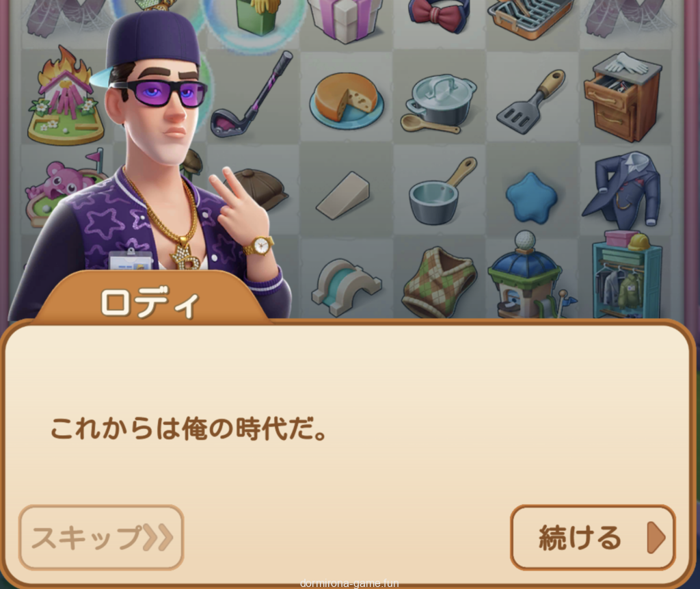Image resolution: width=700 pixels, height=589 pixels.
Task: Tap the gray wedge doorstop item
Action: [x=343, y=195]
